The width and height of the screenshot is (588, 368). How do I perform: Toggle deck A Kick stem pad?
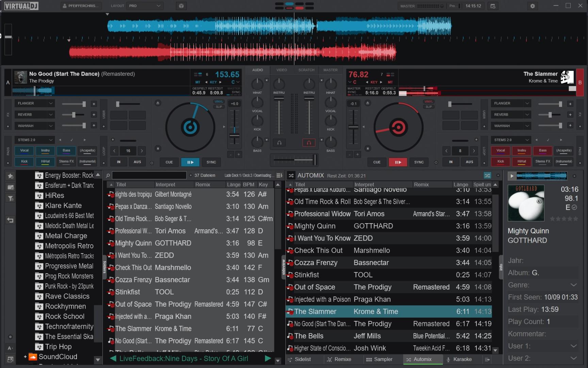pos(24,162)
